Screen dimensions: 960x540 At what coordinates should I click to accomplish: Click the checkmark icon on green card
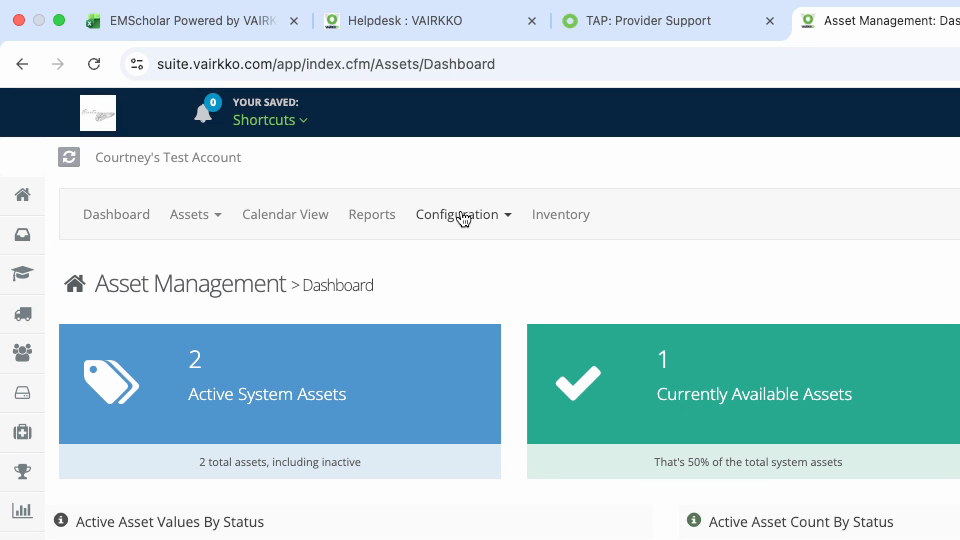[x=578, y=383]
